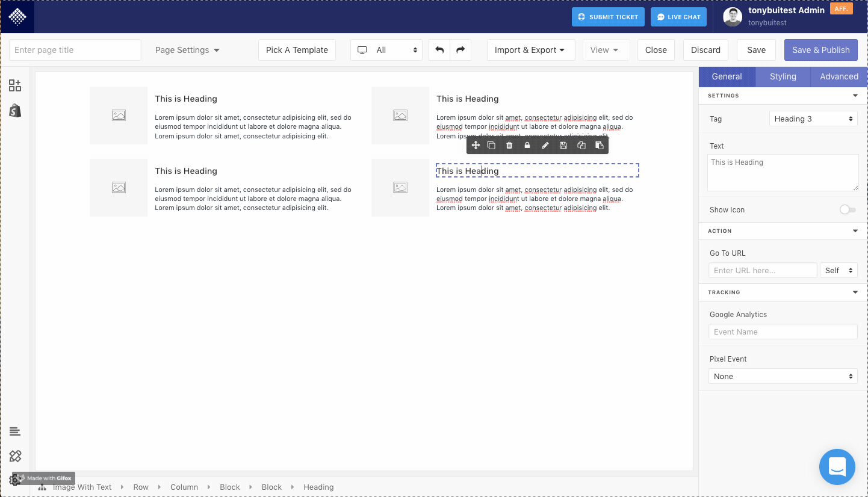
Task: Click the hierarchy tree icon in breadcrumb
Action: (x=42, y=487)
